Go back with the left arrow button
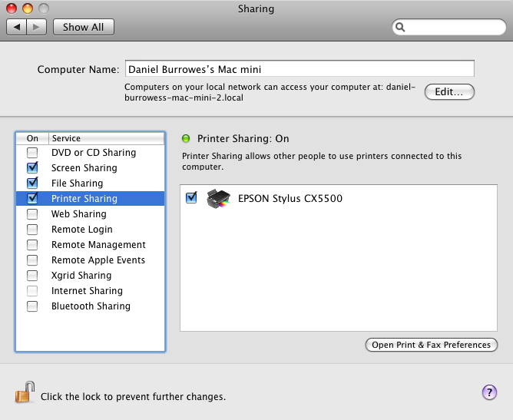Image resolution: width=513 pixels, height=420 pixels. (17, 27)
